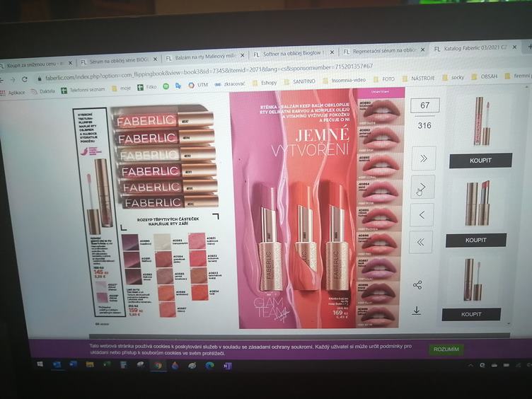Open the socky bookmarks folder
The height and width of the screenshot is (399, 532).
453,78
